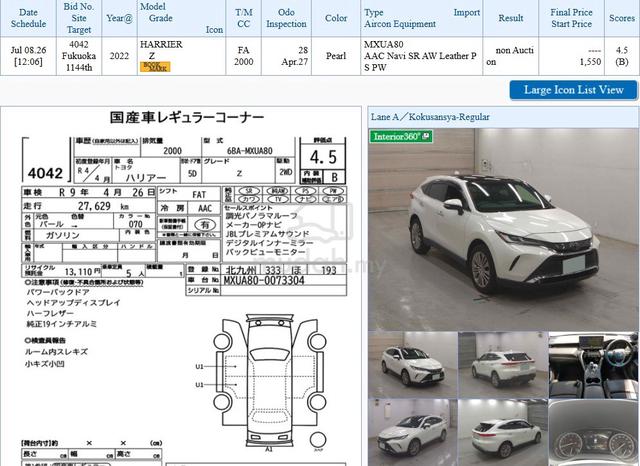Click the yellow icon under HARRIER Z

[x=155, y=67]
